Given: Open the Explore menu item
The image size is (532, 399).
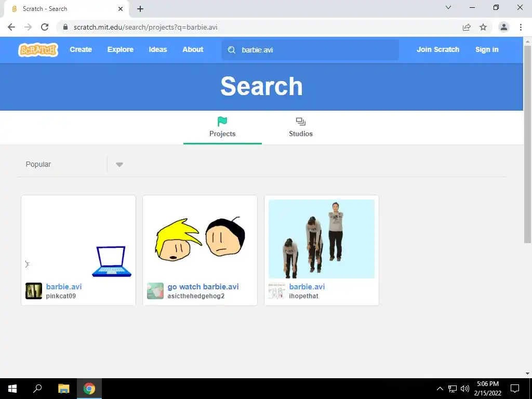Looking at the screenshot, I should (x=121, y=49).
